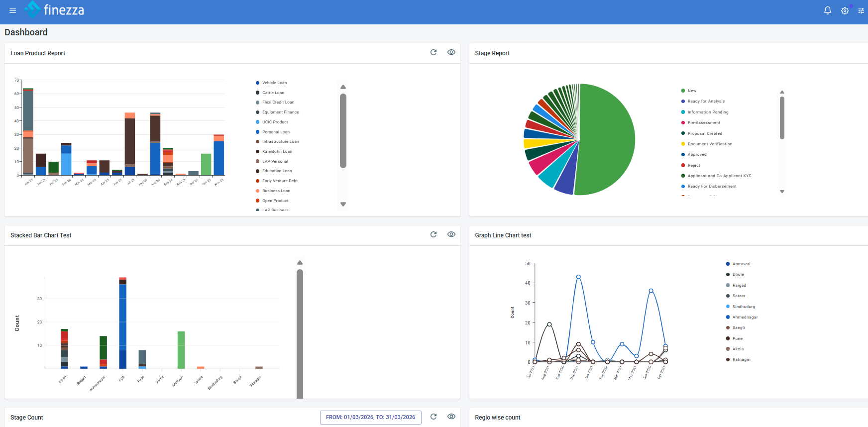Screen dimensions: 868x427
Task: Click the green Amravati bar in the stacked chart
Action: pos(181,350)
